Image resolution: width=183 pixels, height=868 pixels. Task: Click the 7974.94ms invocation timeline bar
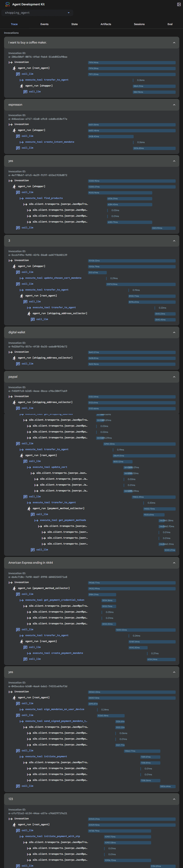click(x=131, y=63)
